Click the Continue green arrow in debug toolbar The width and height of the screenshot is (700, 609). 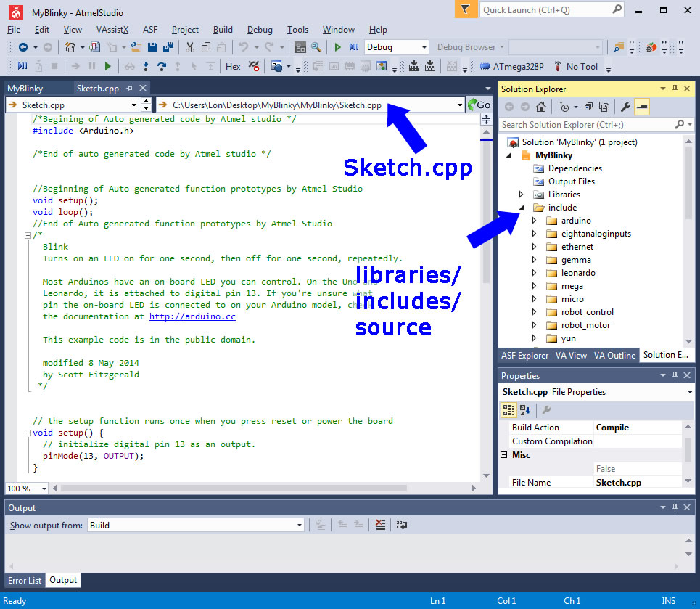coord(107,67)
